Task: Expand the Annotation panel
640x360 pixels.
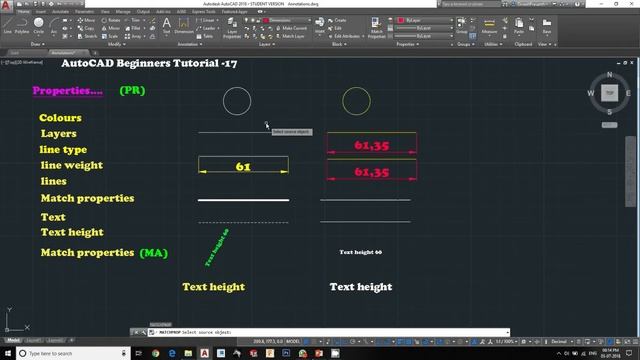Action: click(x=190, y=44)
